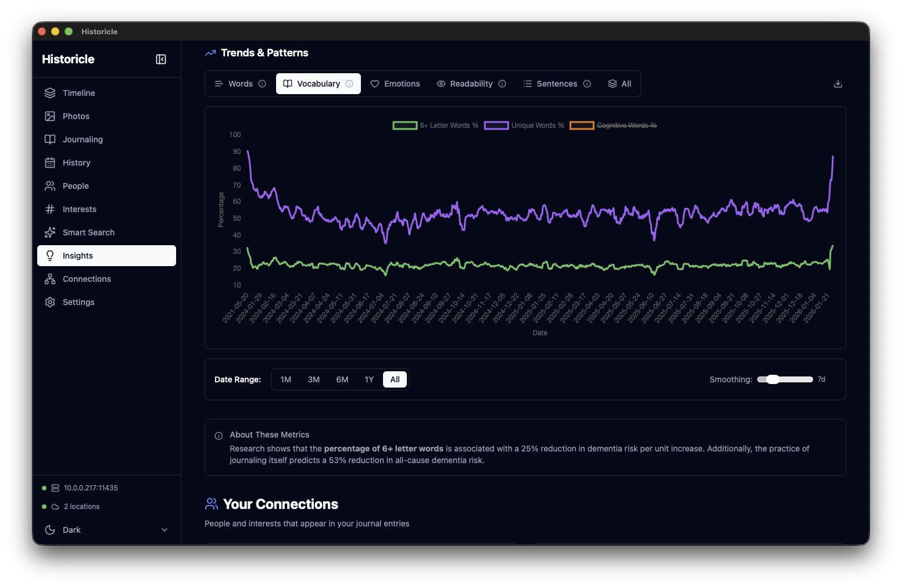This screenshot has width=902, height=588.
Task: Click the info icon next to Readability
Action: click(x=502, y=84)
